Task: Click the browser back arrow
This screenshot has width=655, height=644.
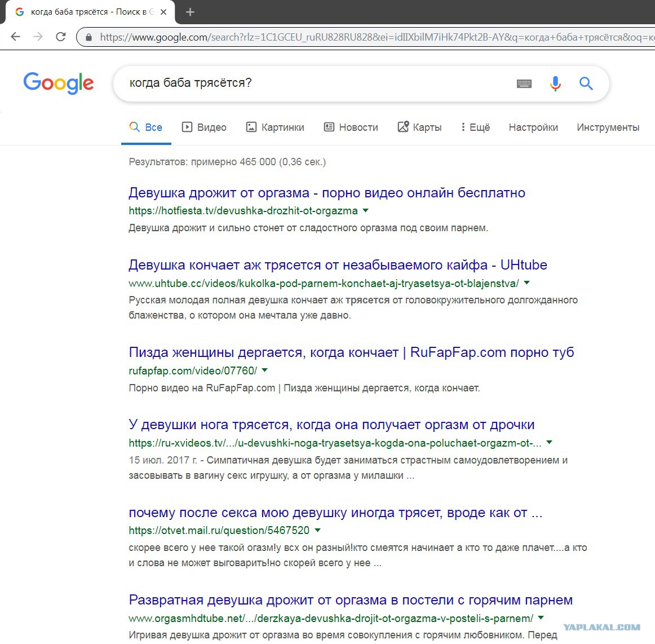Action: tap(15, 37)
